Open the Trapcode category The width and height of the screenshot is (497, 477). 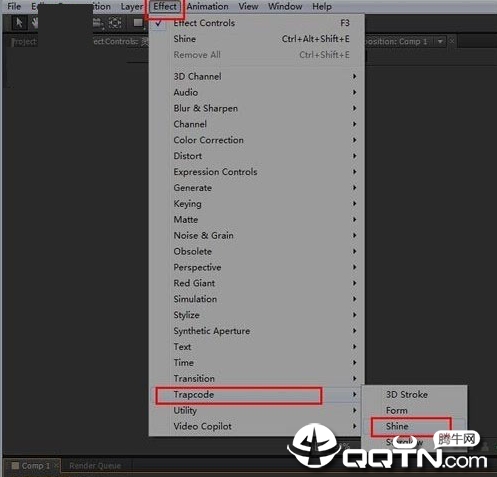tap(257, 395)
